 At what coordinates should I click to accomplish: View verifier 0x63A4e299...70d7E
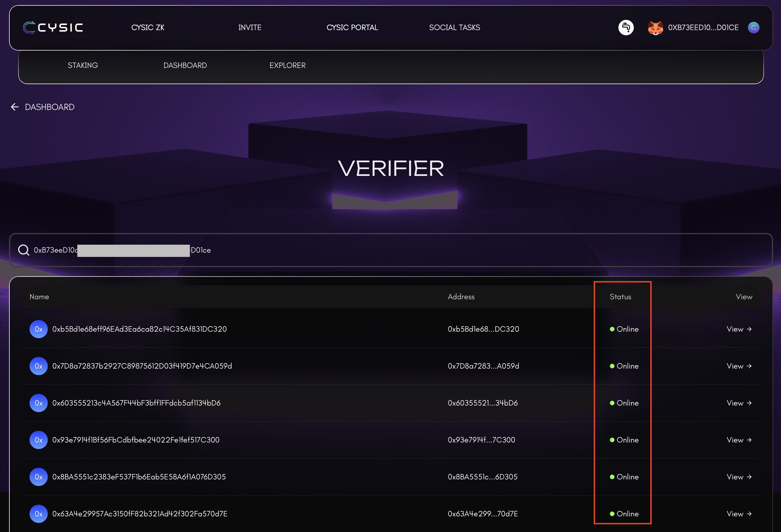(x=739, y=514)
